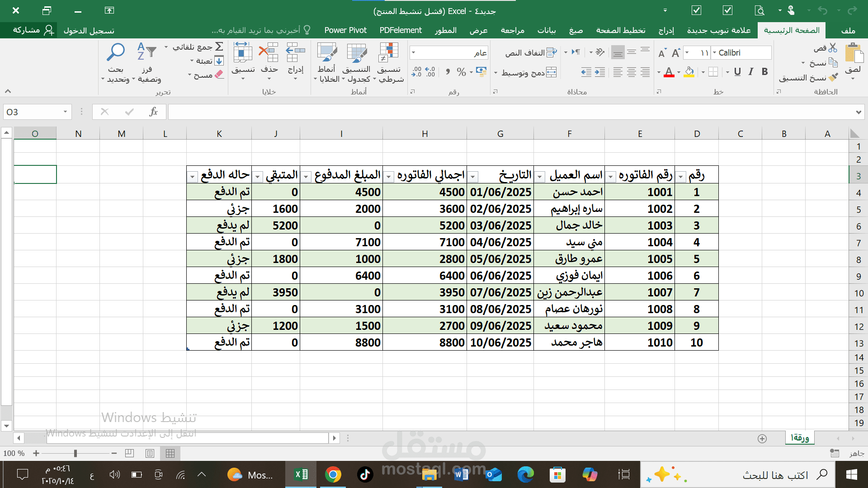868x488 pixels.
Task: Switch to Page Break Preview in status bar
Action: [x=129, y=453]
